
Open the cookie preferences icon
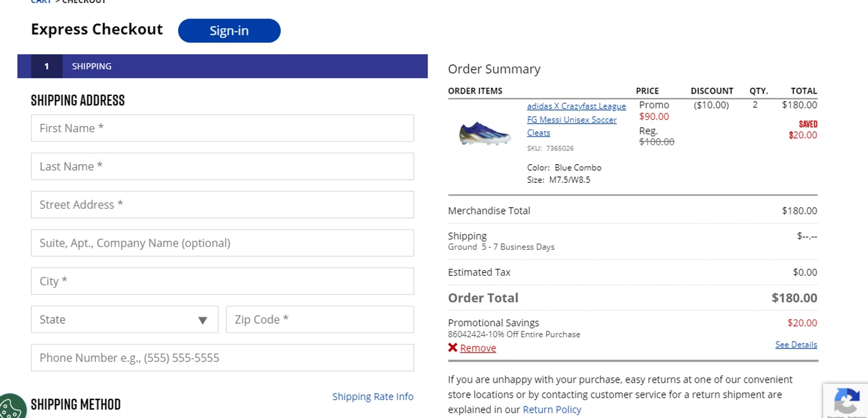[12, 406]
